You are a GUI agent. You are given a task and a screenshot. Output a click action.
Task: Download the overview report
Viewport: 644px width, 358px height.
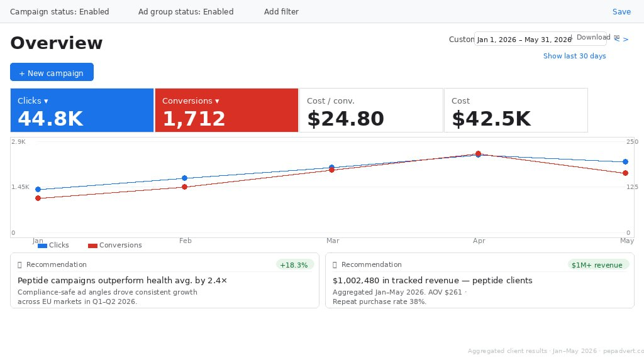[x=590, y=37]
